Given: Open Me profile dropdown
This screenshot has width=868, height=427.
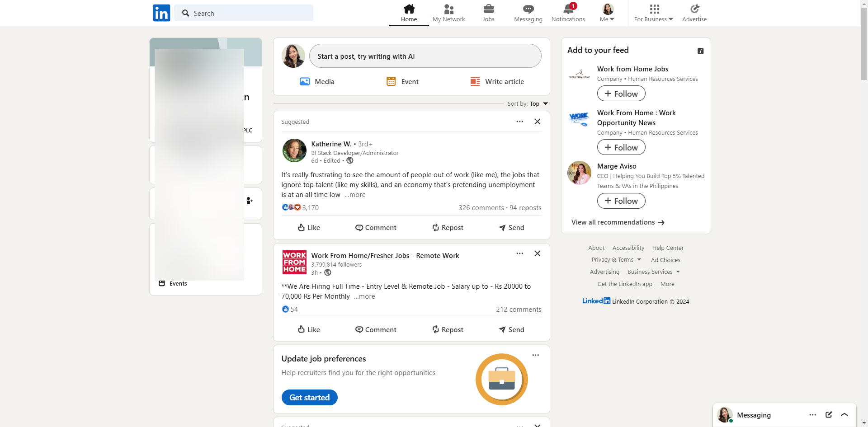Looking at the screenshot, I should (607, 13).
